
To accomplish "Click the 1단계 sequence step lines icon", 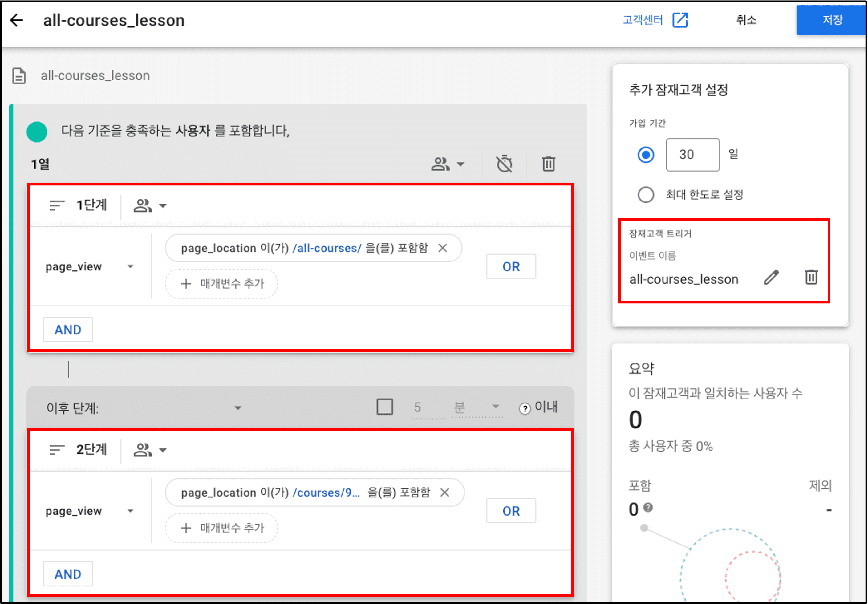I will click(57, 205).
